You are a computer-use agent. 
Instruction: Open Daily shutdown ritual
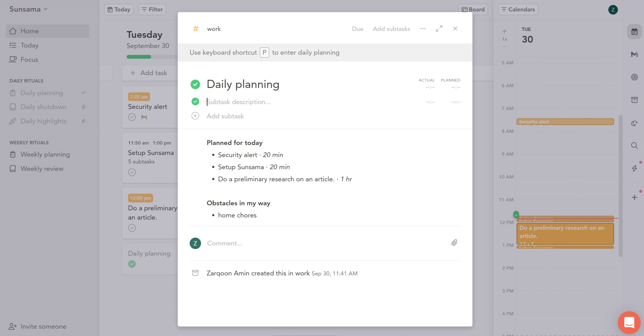pyautogui.click(x=43, y=107)
